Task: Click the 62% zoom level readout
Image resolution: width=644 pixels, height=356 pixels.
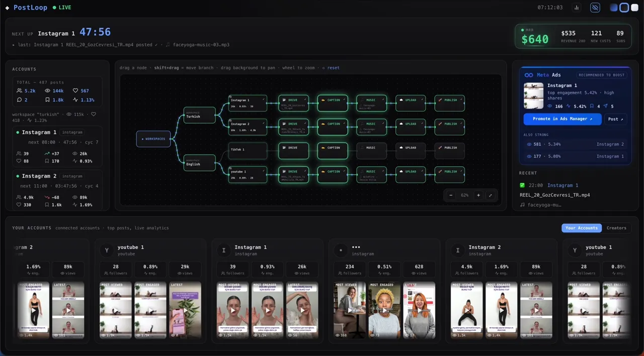Action: click(465, 195)
